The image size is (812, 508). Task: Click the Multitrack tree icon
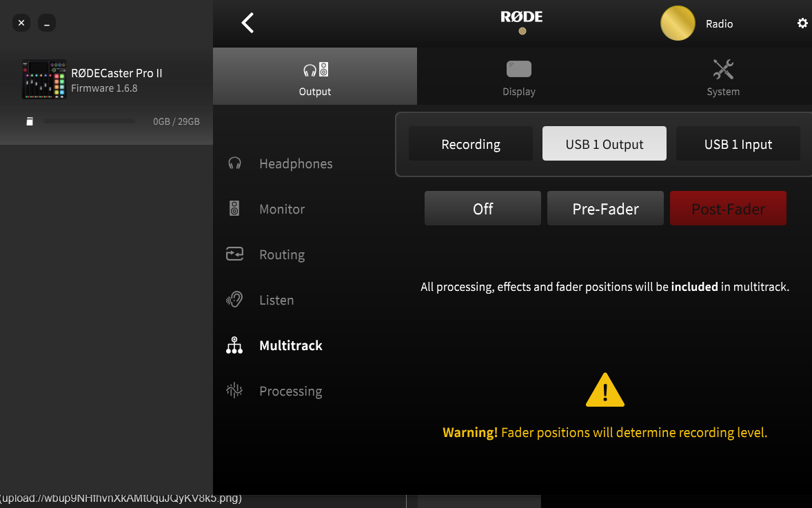click(x=234, y=345)
